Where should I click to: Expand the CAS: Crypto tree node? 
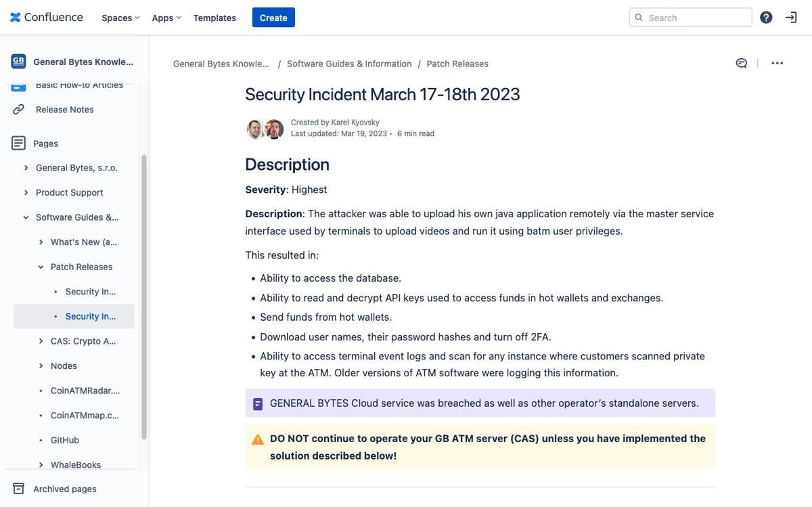41,341
